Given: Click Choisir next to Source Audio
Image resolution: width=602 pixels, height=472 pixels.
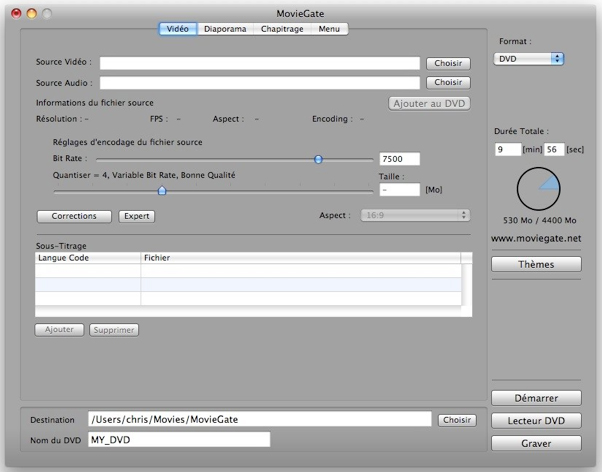Looking at the screenshot, I should pos(448,82).
